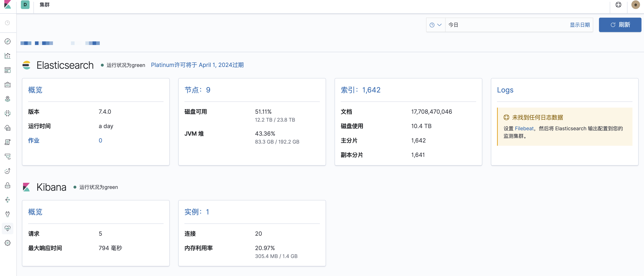644x276 pixels.
Task: Open Elasticsearch 概览 card title
Action: click(x=35, y=90)
